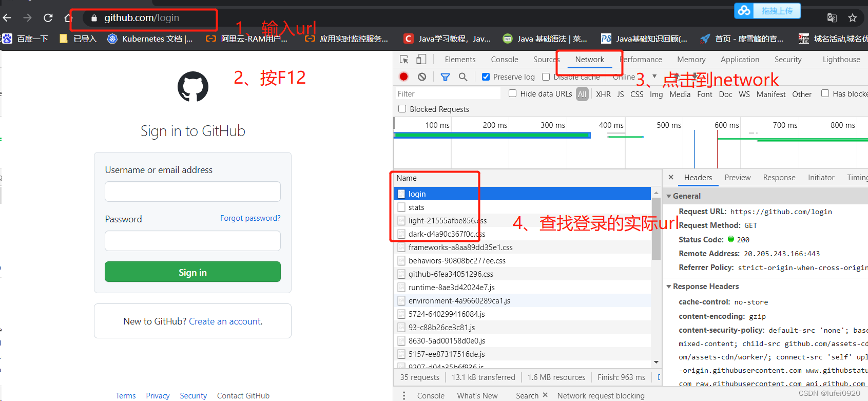Clear the network log icon
868x401 pixels.
422,77
